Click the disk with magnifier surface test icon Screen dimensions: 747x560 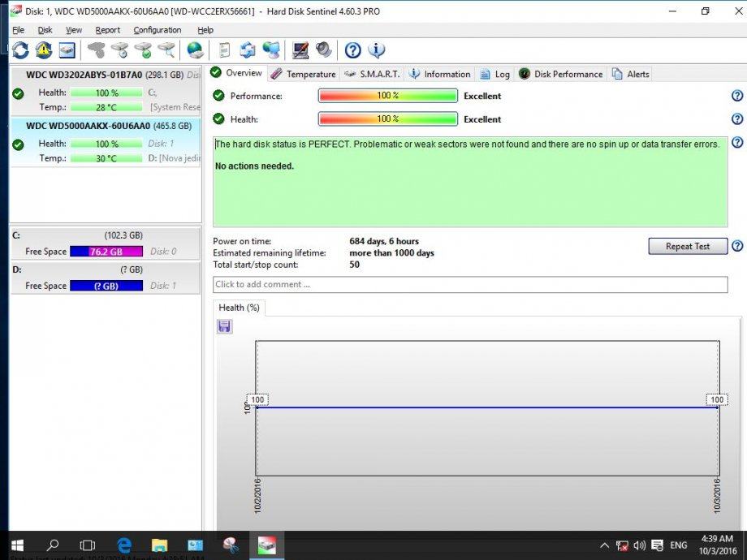tap(166, 50)
